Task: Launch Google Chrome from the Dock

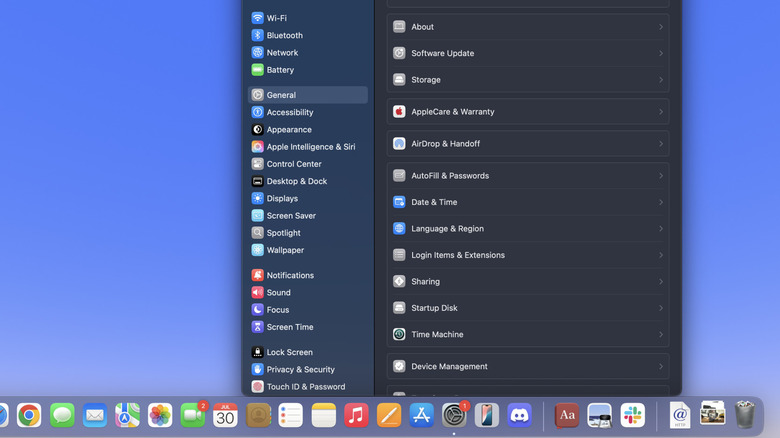Action: click(29, 415)
